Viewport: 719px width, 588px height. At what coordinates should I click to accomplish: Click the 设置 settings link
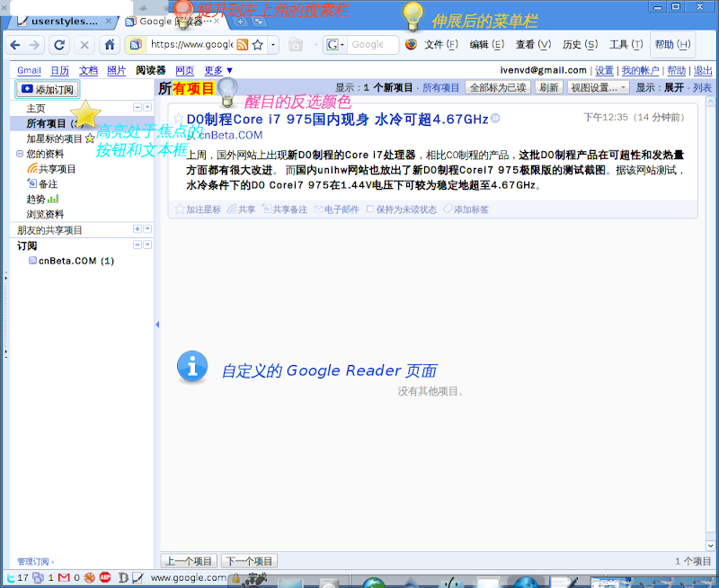[604, 70]
